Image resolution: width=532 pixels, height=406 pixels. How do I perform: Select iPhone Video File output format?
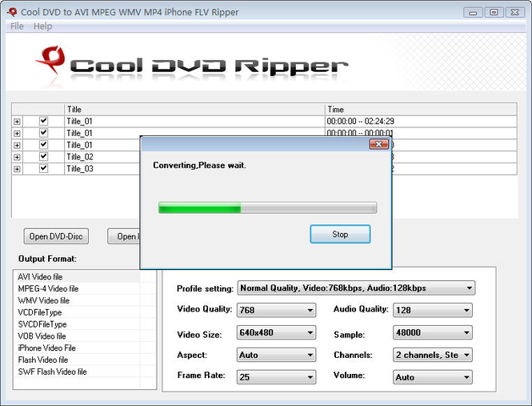pos(47,348)
